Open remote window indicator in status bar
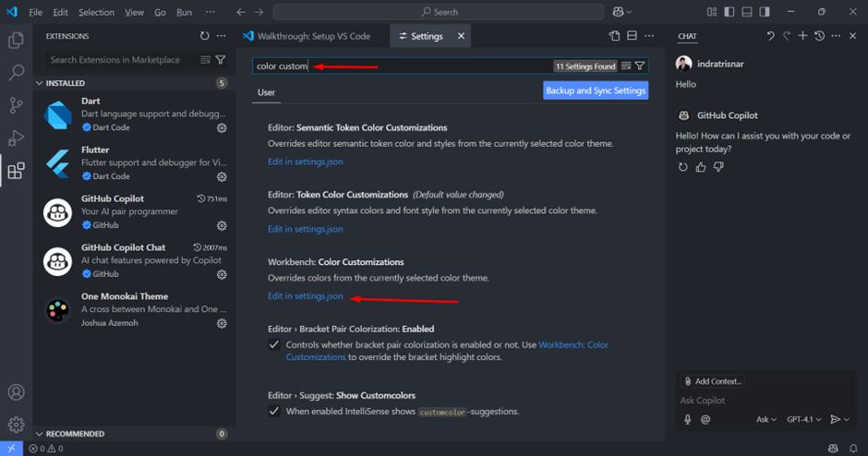The image size is (868, 456). (11, 449)
